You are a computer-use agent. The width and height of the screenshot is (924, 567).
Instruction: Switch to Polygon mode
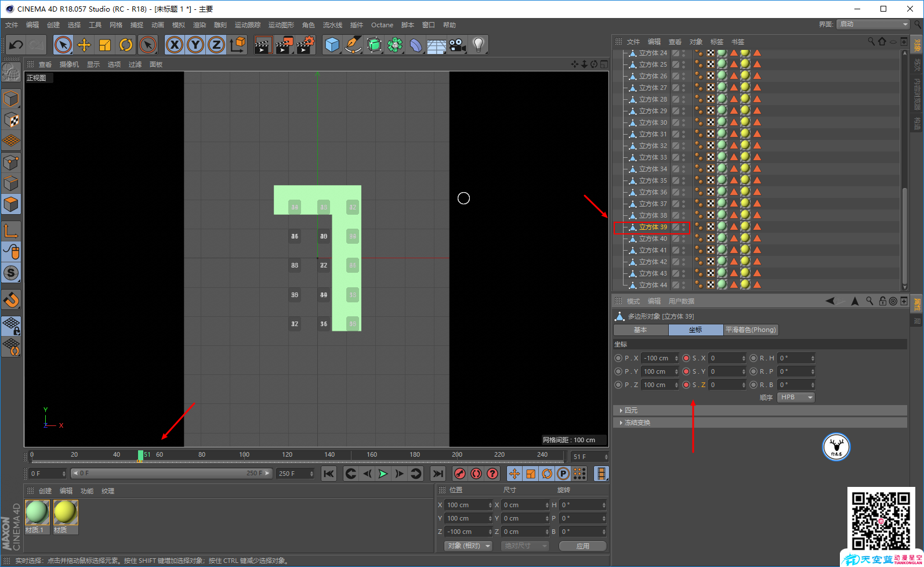click(x=11, y=204)
